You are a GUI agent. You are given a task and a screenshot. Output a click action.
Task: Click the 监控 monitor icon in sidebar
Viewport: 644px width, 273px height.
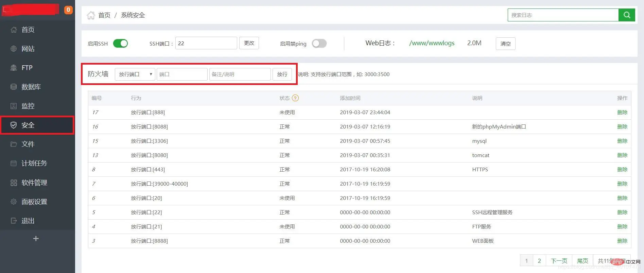pos(14,106)
